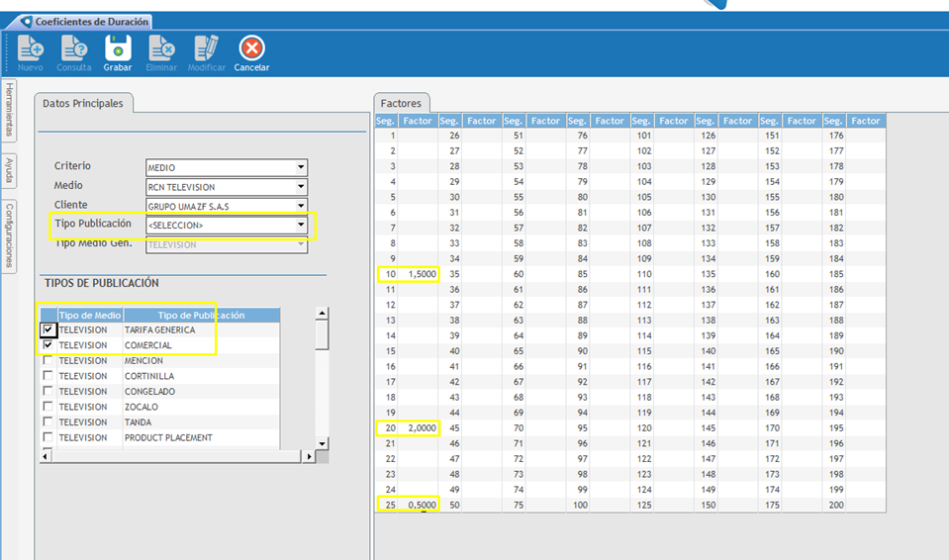Open the Configuraciones side panel
The height and width of the screenshot is (560, 949).
click(x=9, y=235)
